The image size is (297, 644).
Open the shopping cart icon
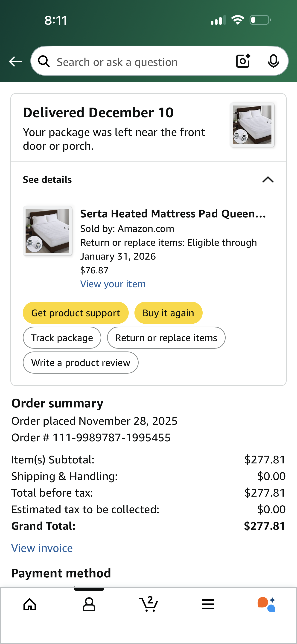(148, 604)
